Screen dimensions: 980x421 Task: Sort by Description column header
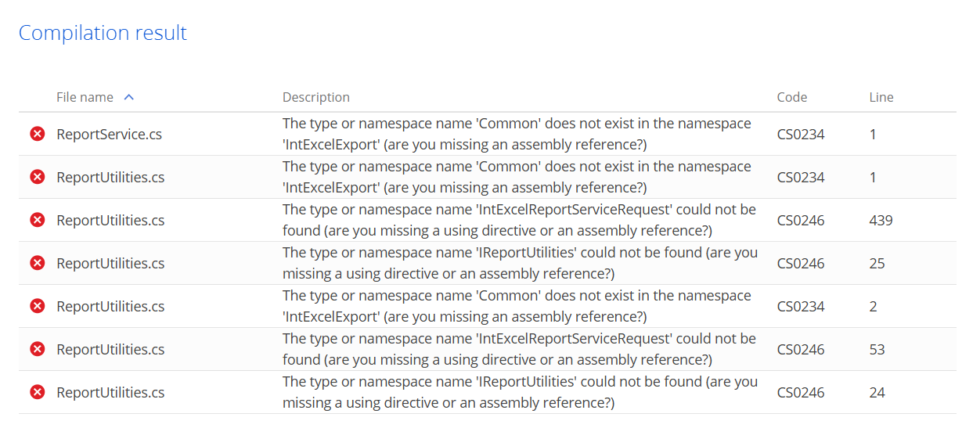point(316,97)
